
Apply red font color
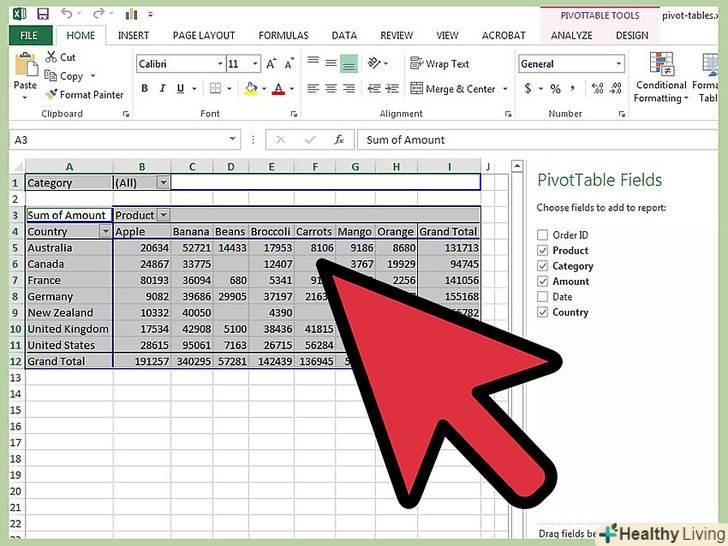click(x=278, y=88)
